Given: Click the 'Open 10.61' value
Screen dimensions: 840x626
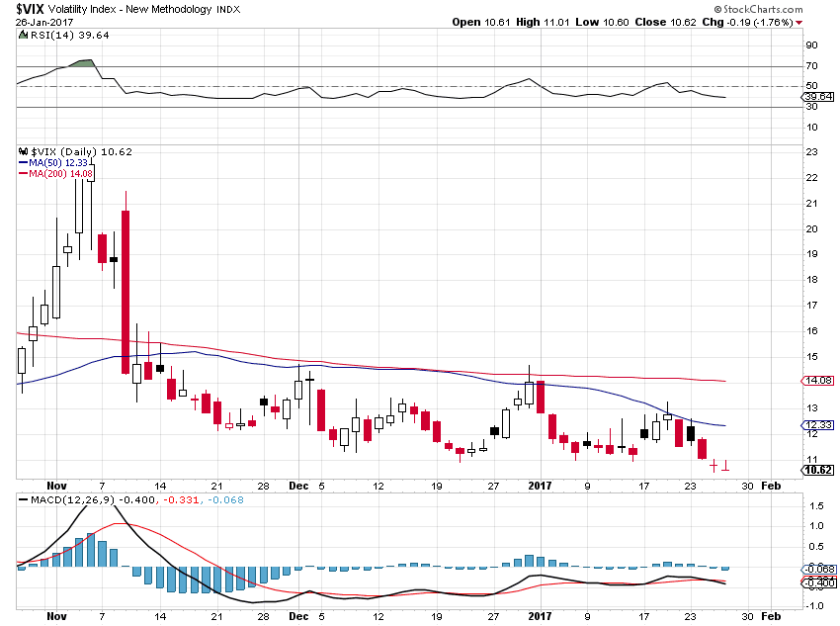Looking at the screenshot, I should point(480,23).
